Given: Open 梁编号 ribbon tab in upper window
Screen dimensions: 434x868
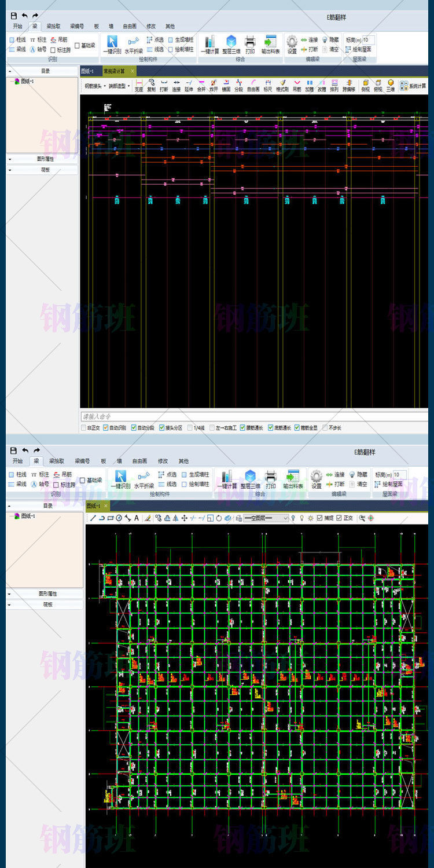Looking at the screenshot, I should pyautogui.click(x=77, y=26).
